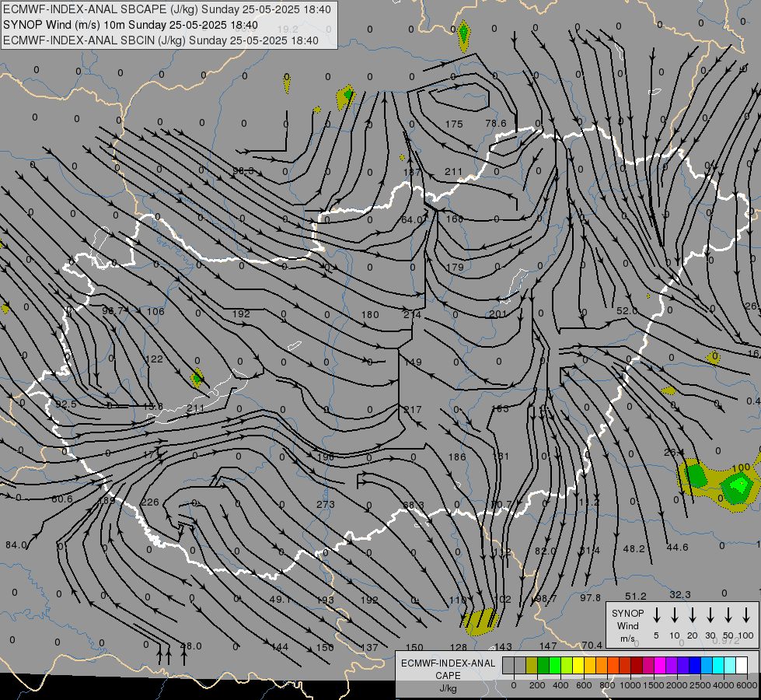Click the map value 273
The height and width of the screenshot is (700, 761).
pyautogui.click(x=326, y=504)
